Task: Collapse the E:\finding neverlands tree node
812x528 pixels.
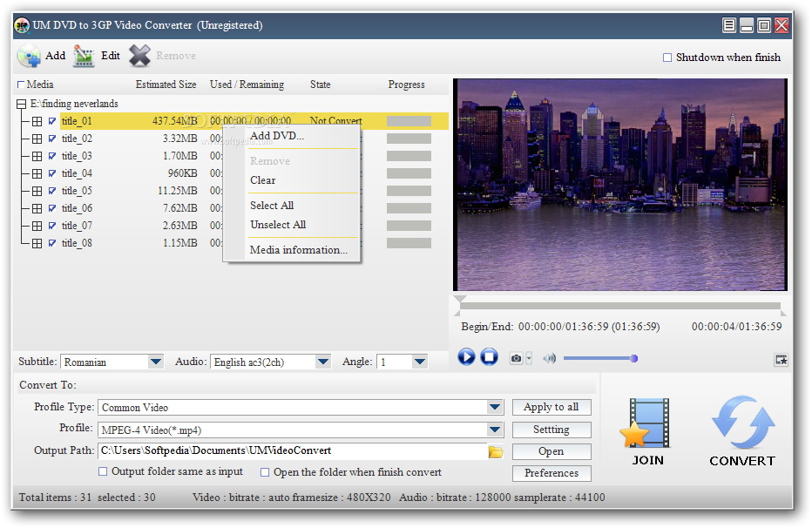Action: click(21, 104)
